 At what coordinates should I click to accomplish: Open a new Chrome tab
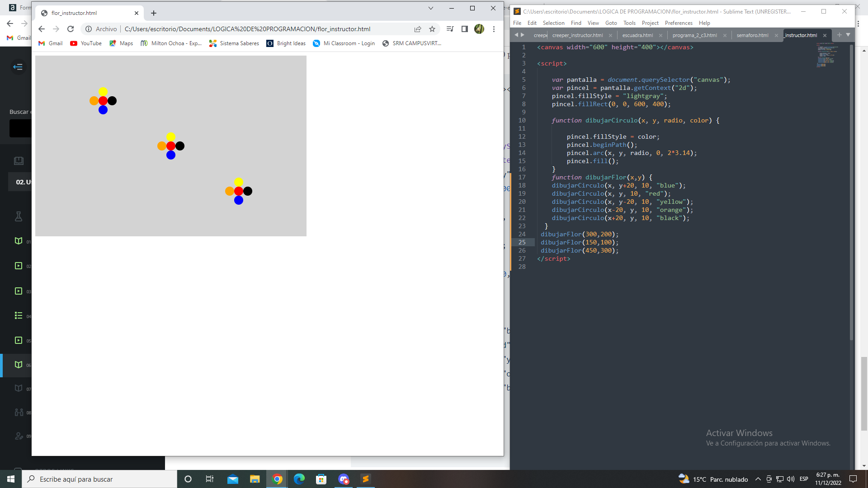(154, 13)
